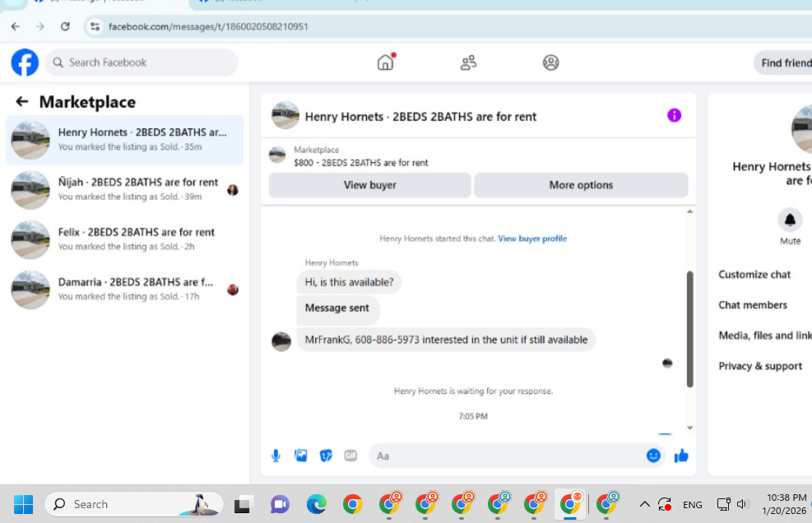Click More options button
Screen dimensions: 812x523
click(x=581, y=185)
